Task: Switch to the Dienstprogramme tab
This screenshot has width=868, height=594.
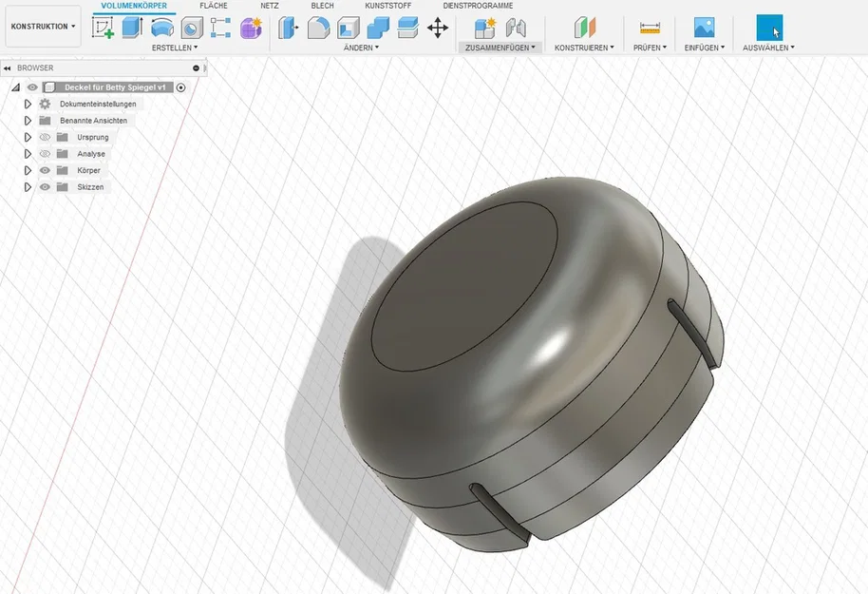Action: click(x=478, y=6)
